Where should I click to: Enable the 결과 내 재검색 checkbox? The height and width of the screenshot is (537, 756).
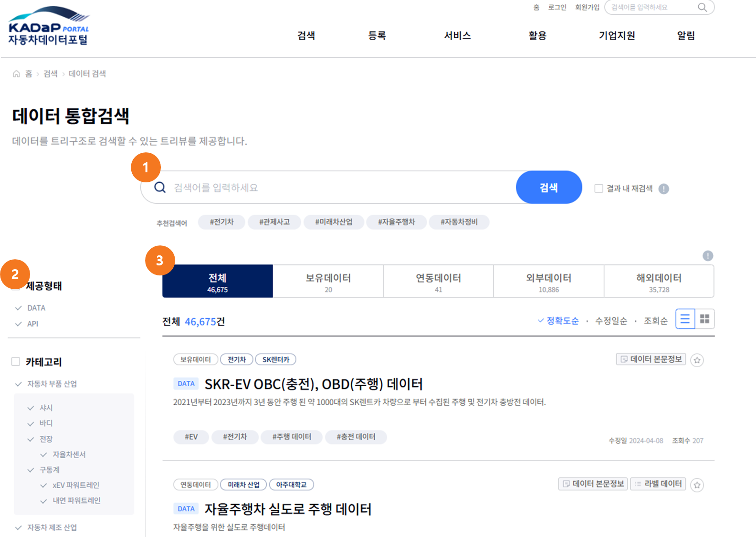click(x=598, y=189)
